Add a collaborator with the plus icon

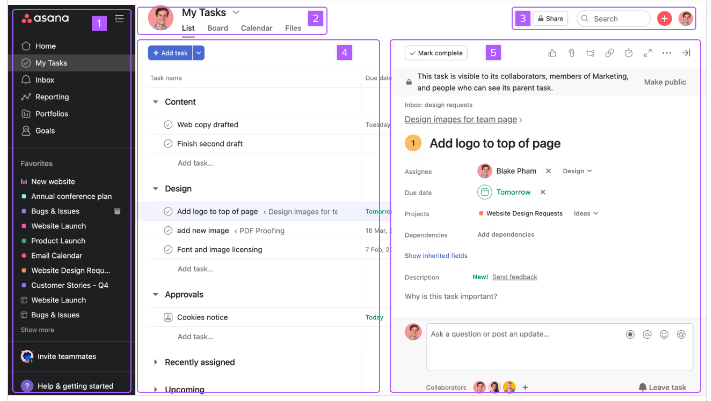point(525,387)
